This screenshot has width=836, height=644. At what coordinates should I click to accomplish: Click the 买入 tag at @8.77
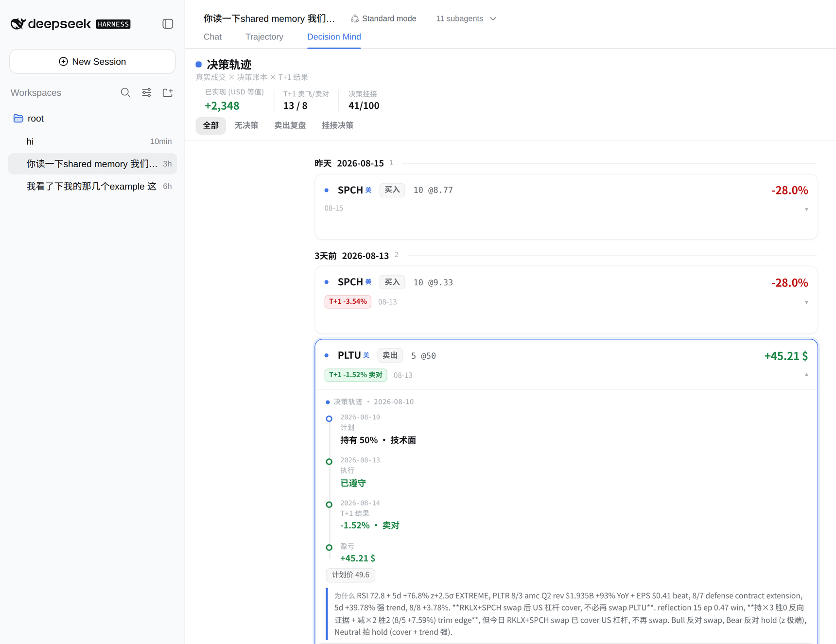(392, 190)
